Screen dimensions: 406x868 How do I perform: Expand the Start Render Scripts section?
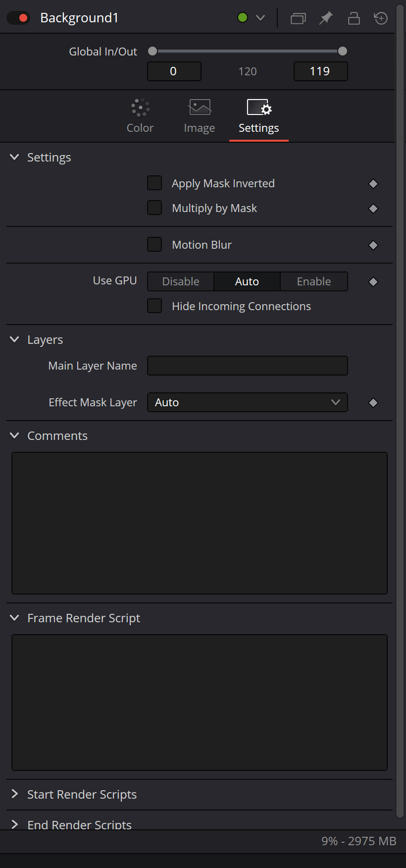click(15, 794)
